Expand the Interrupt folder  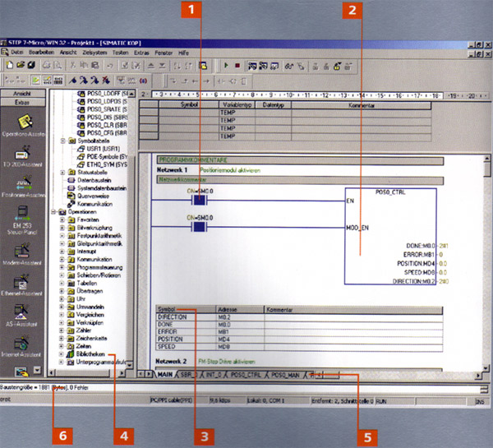click(x=62, y=252)
